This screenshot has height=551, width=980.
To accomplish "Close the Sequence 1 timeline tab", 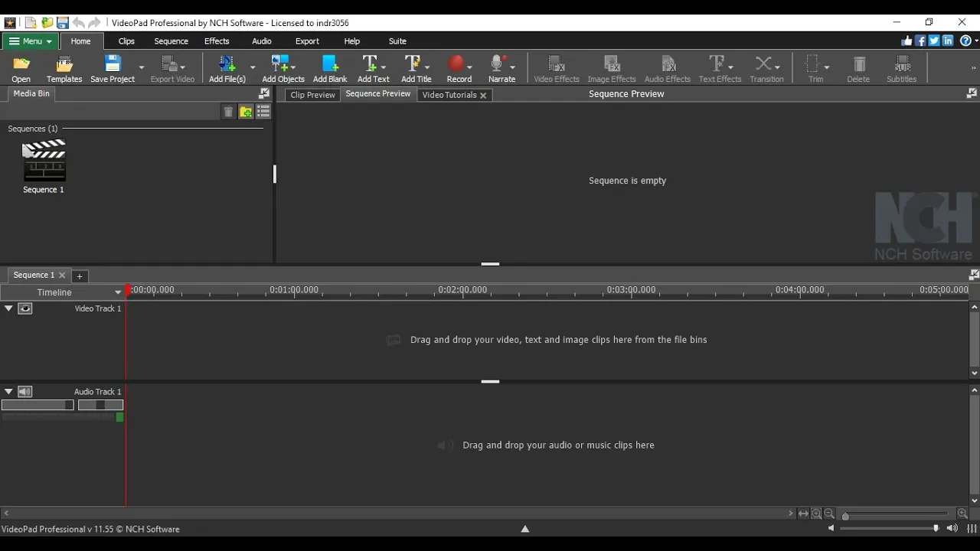I will coord(62,275).
